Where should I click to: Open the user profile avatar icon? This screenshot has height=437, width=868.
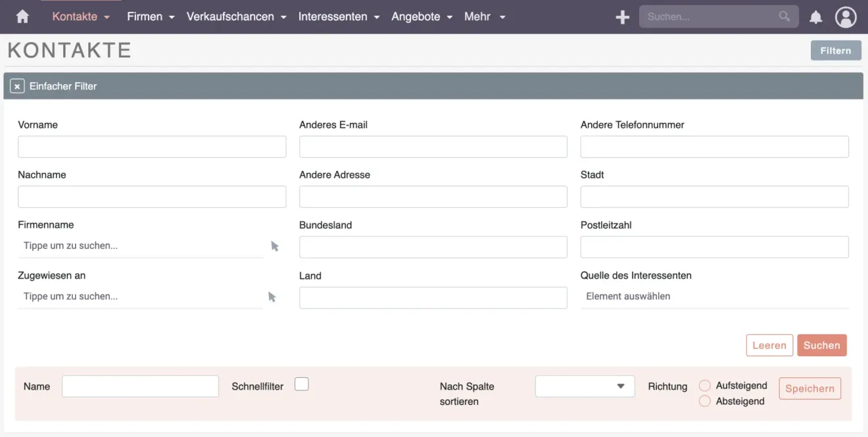pyautogui.click(x=846, y=16)
